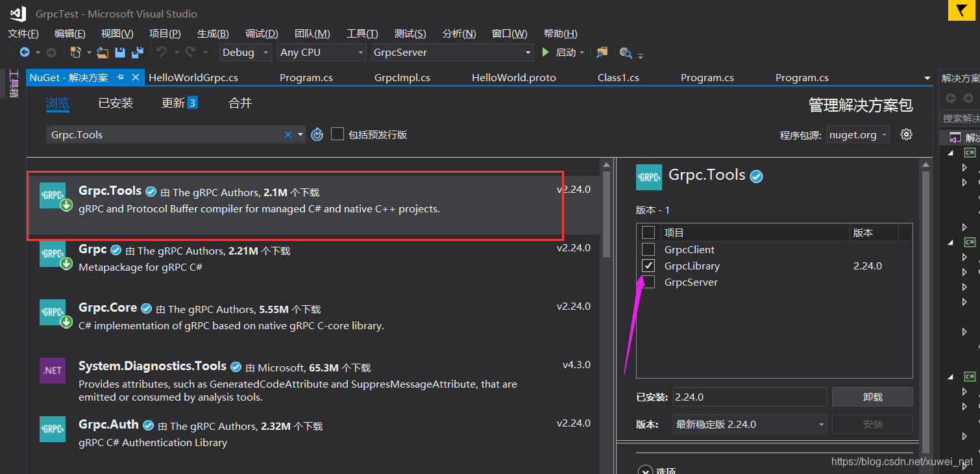The height and width of the screenshot is (474, 980).
Task: Open the Any CPU platform dropdown
Action: pyautogui.click(x=323, y=52)
